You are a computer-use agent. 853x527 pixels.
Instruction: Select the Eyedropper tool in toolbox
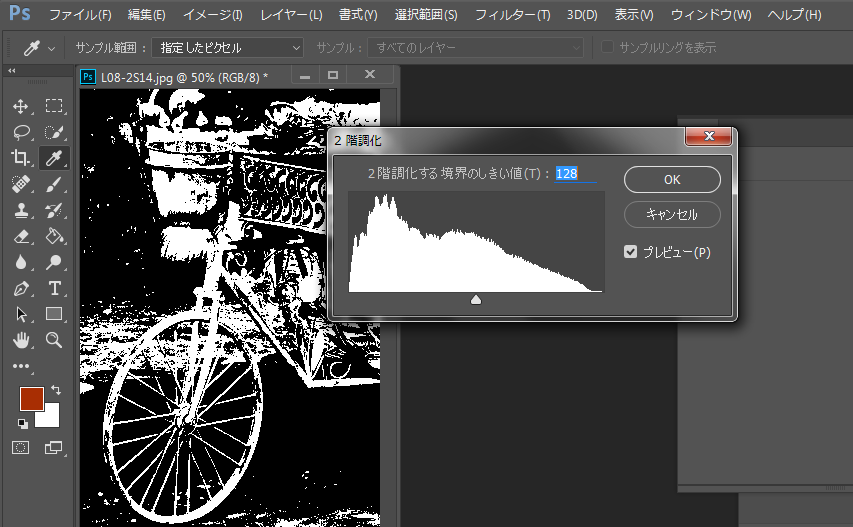(54, 158)
